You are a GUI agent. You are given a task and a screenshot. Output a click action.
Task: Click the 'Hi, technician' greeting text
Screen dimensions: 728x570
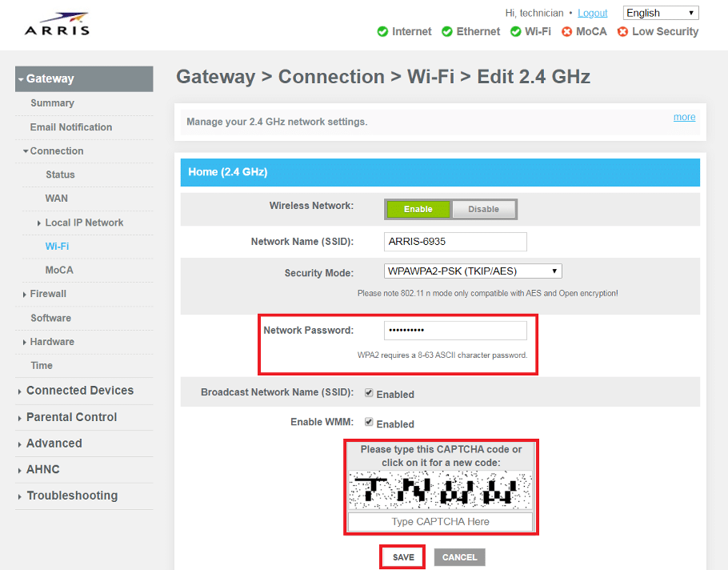click(534, 13)
